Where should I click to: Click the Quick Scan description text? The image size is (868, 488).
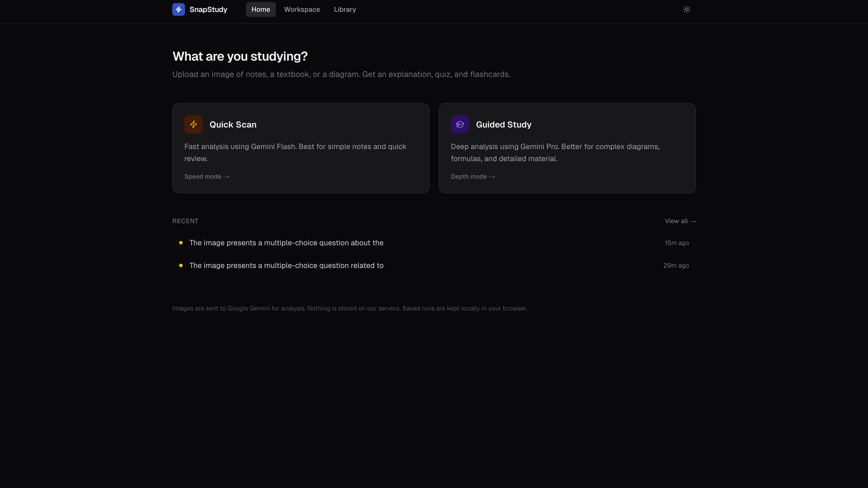click(295, 152)
